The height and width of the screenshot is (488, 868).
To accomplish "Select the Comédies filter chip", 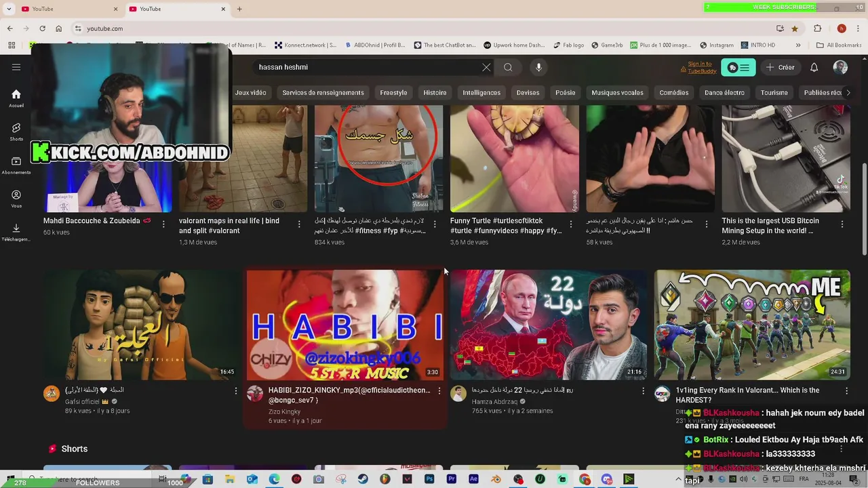I will click(x=673, y=93).
